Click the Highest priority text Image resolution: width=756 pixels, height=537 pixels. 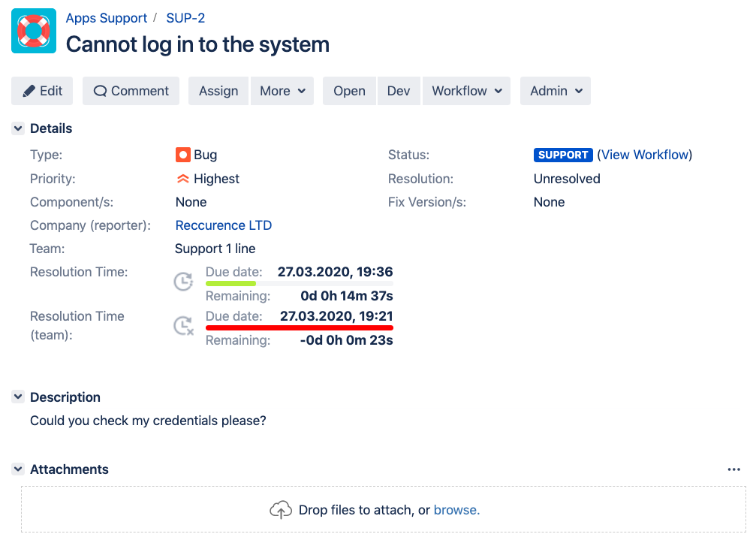216,179
